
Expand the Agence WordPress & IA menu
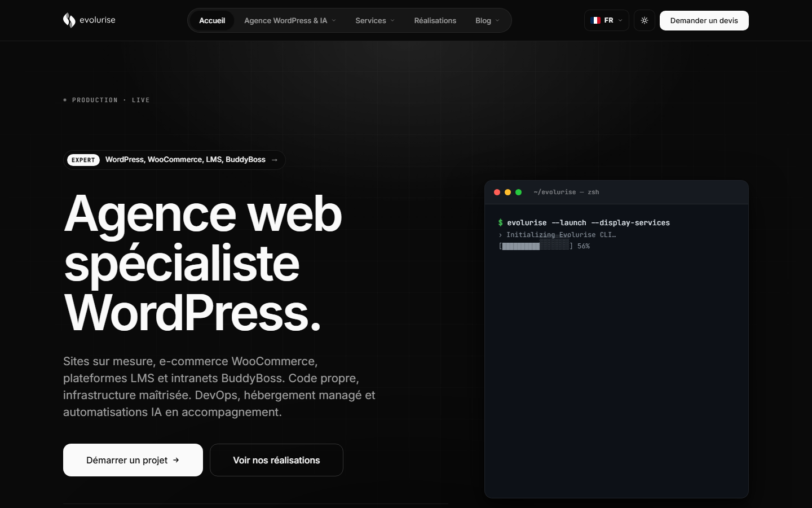pos(290,20)
